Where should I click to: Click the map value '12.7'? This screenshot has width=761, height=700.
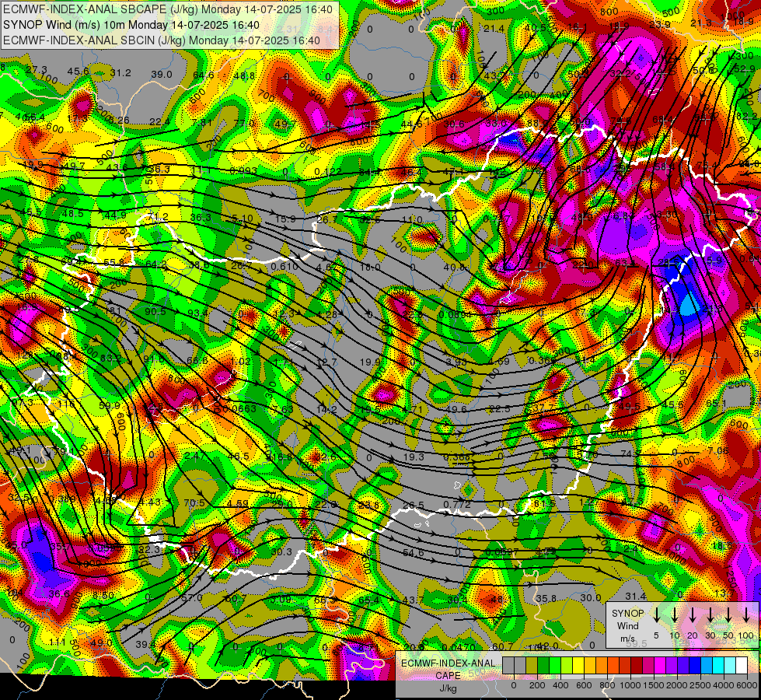326,362
